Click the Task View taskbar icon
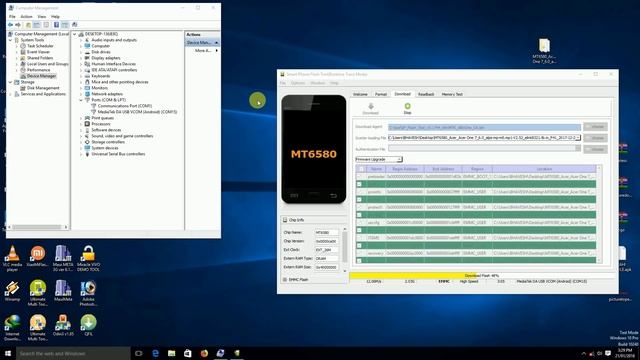 tap(139, 353)
